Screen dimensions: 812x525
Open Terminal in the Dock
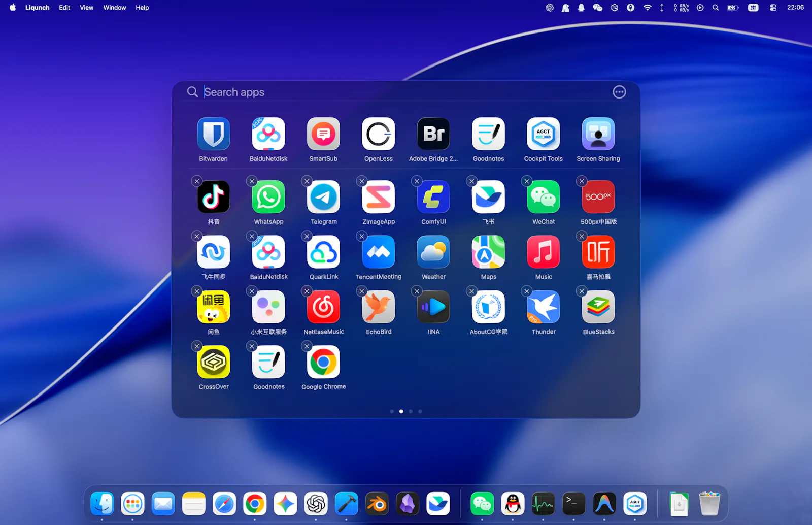point(573,504)
